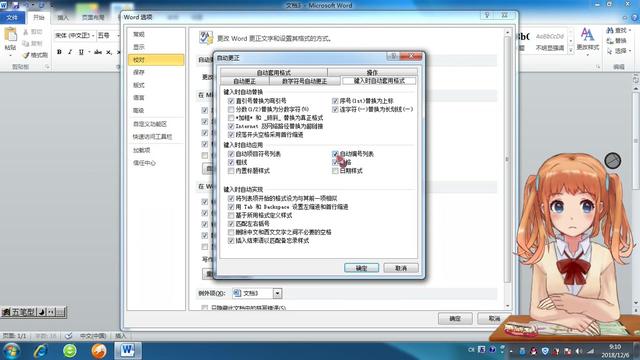Viewport: 640px width, 360px height.
Task: Open the Select (选择) dropdown arrow
Action: tap(630, 51)
